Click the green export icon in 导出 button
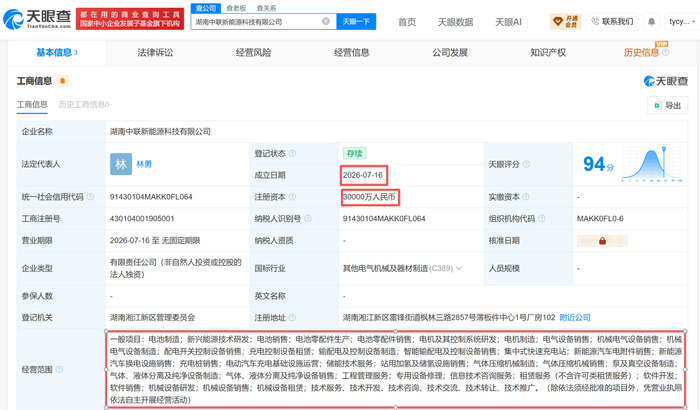 (658, 105)
